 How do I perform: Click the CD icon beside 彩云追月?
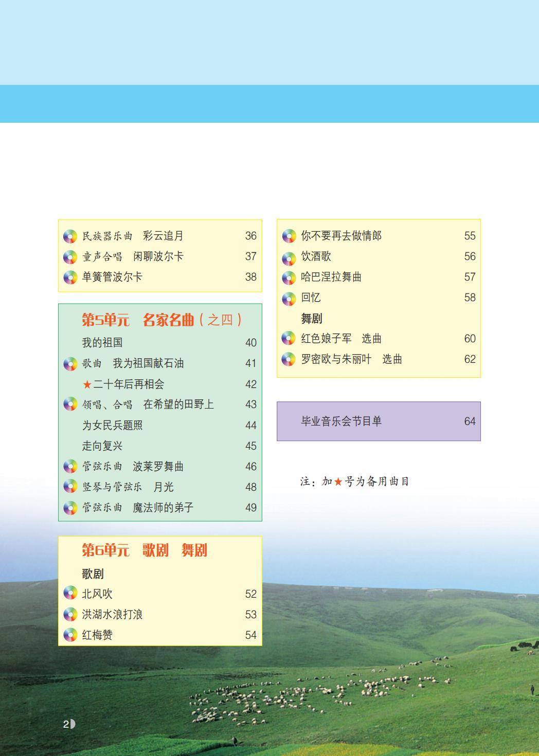coord(70,236)
